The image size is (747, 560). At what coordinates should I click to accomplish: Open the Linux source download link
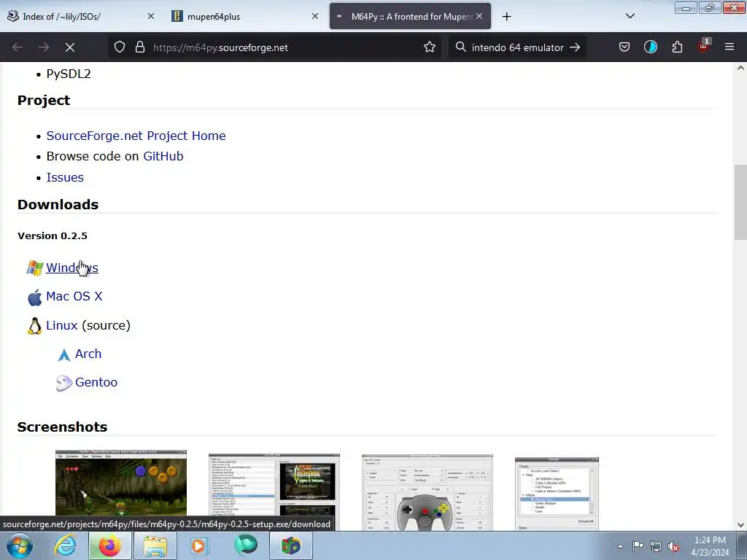[61, 325]
